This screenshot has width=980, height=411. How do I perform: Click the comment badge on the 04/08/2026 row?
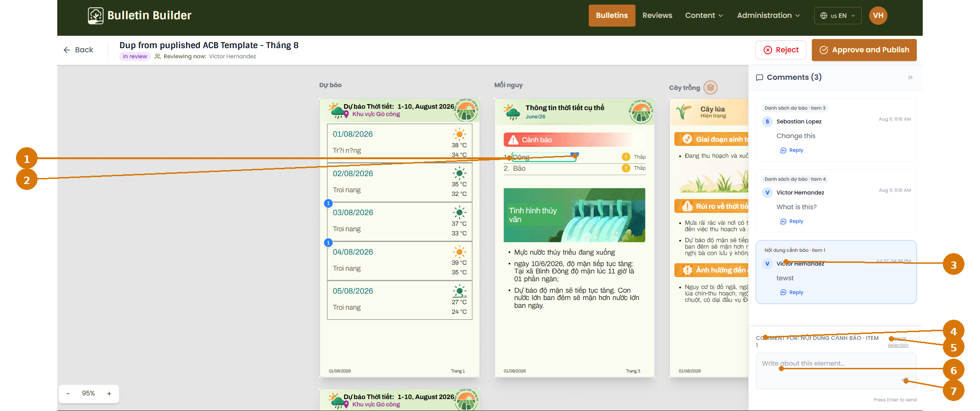328,243
